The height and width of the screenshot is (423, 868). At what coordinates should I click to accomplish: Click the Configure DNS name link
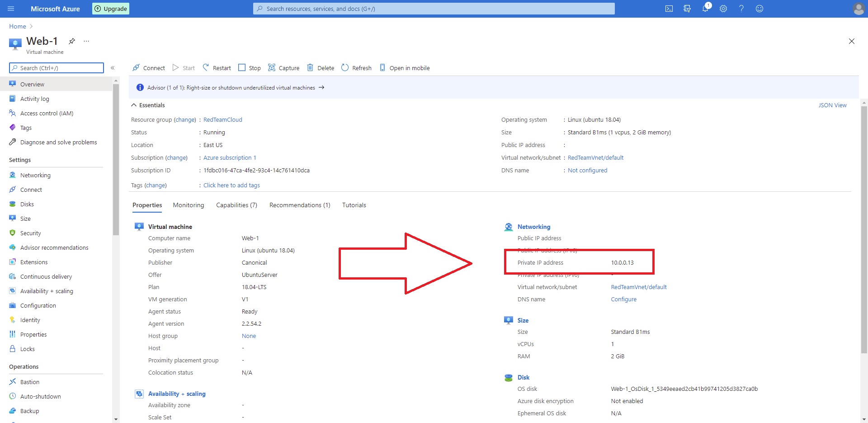pos(623,299)
